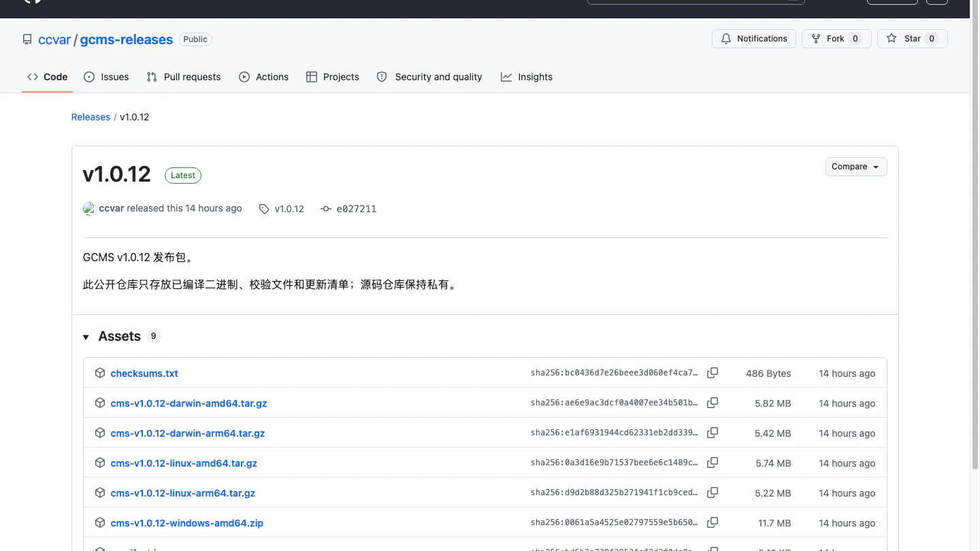Switch to the Actions tab
The height and width of the screenshot is (551, 980).
[x=264, y=77]
